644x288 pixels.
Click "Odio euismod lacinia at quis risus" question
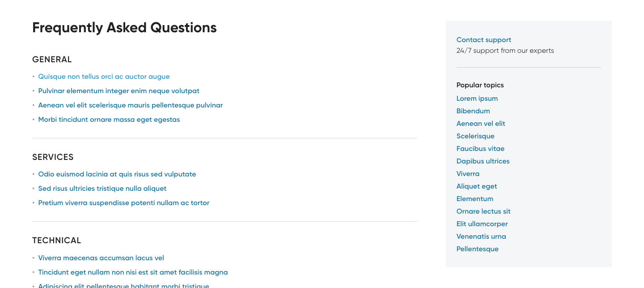(x=117, y=174)
